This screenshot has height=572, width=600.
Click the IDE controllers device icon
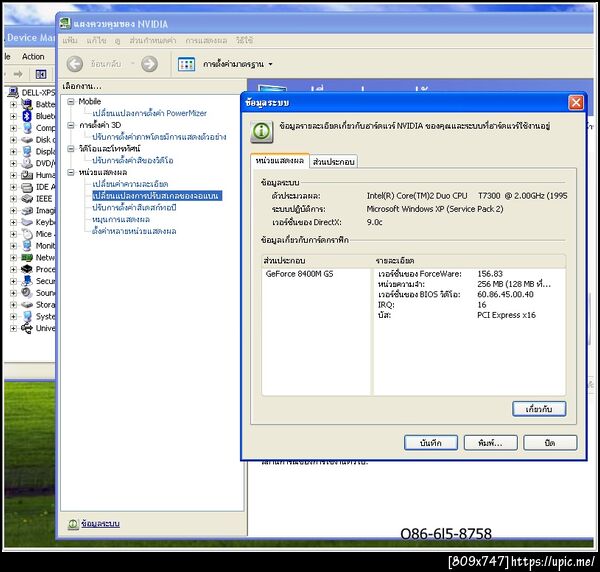click(x=27, y=187)
